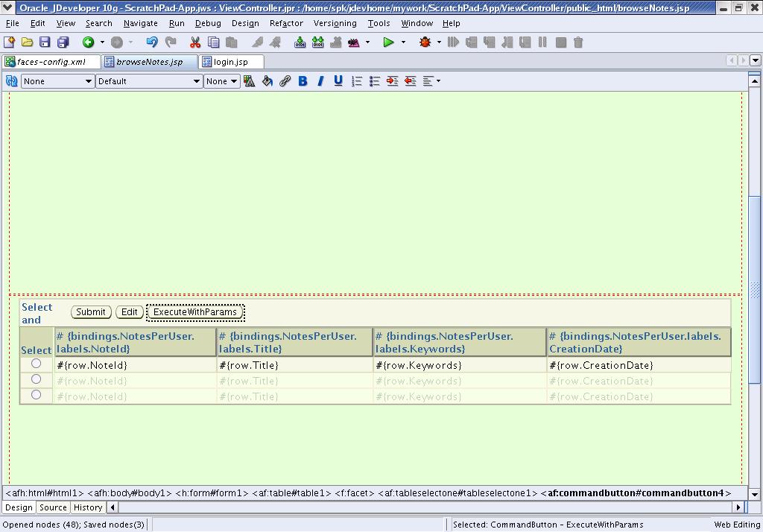Expand the alignment dropdown arrow
763x532 pixels.
click(x=438, y=81)
